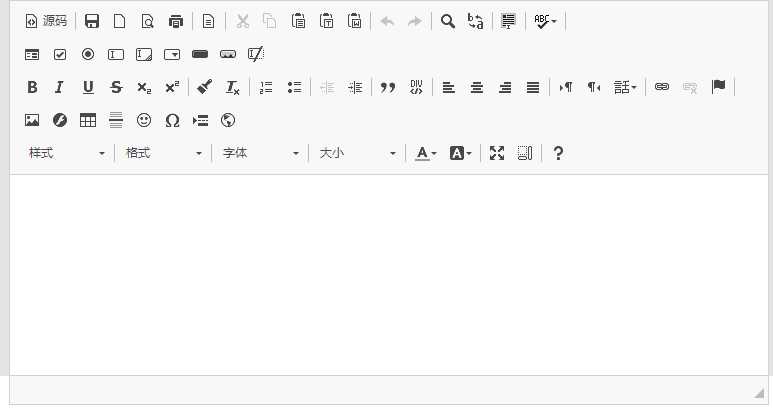The height and width of the screenshot is (417, 773).
Task: Insert a bulleted list
Action: coord(294,87)
